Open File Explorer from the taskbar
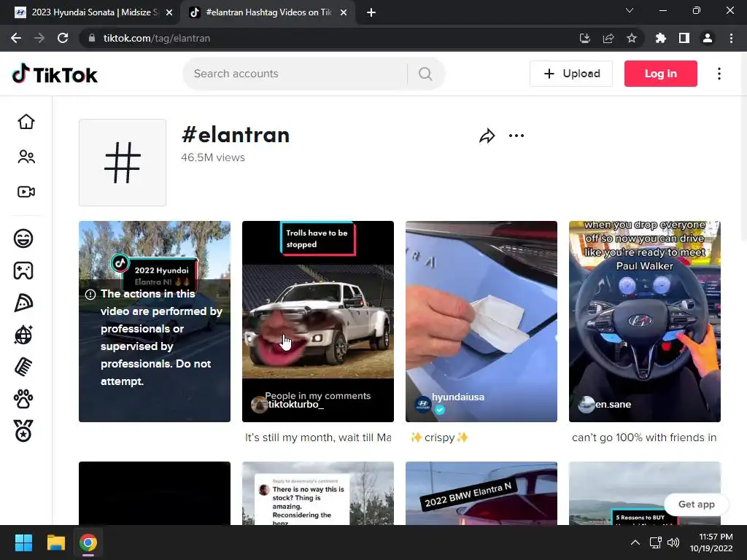 pos(55,542)
